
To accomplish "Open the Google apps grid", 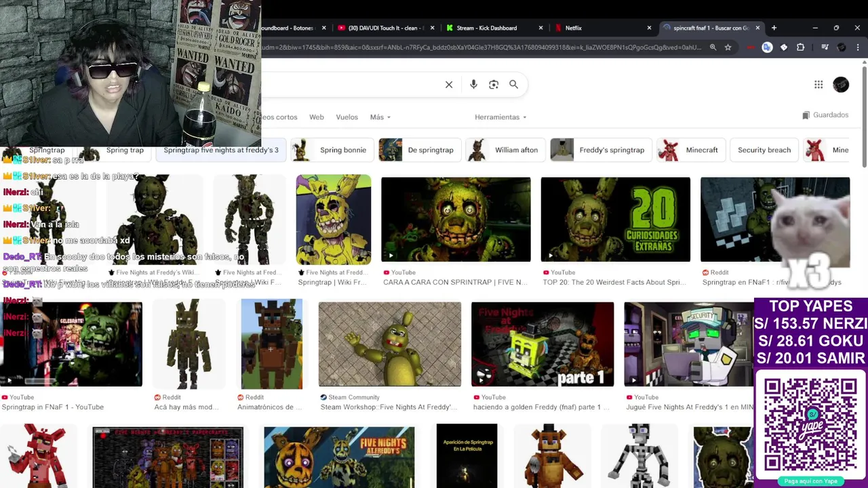I will (818, 85).
